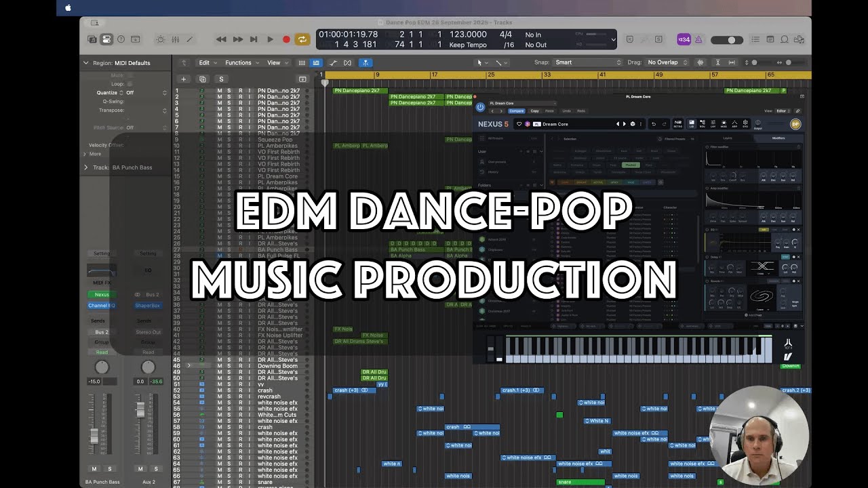
Task: Expand Track BA Punch Bass section
Action: click(85, 167)
